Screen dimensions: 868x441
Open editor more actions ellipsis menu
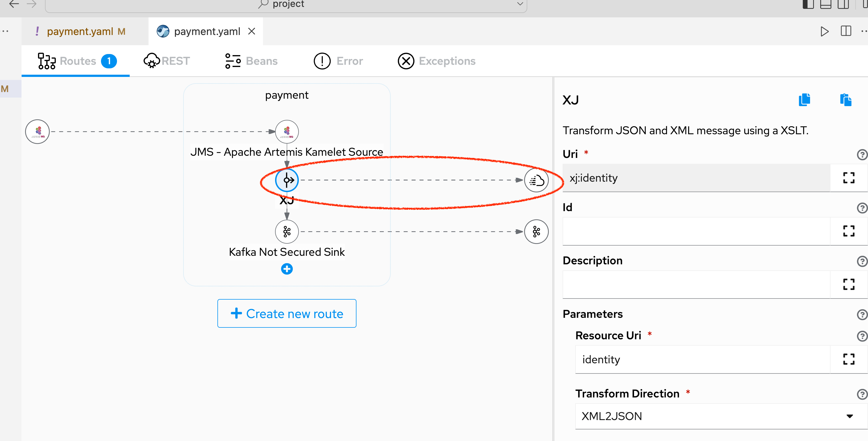864,31
